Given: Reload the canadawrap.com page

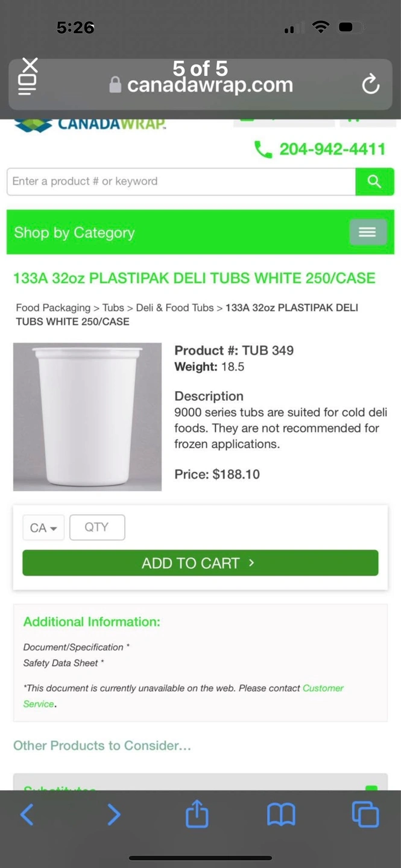Looking at the screenshot, I should tap(370, 84).
